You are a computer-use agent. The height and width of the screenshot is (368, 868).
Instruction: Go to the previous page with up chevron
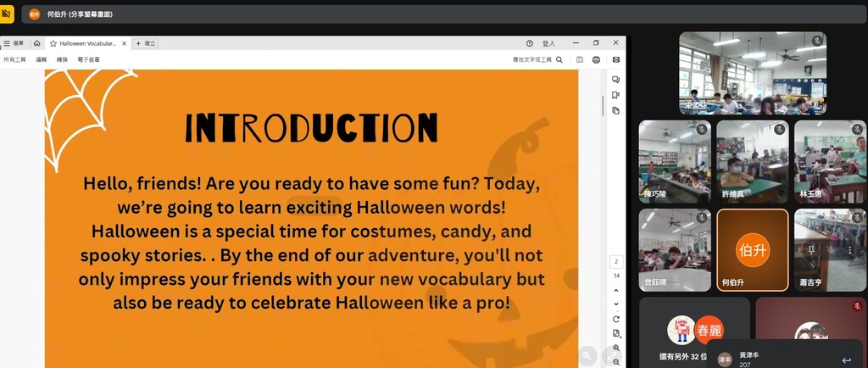click(x=616, y=290)
